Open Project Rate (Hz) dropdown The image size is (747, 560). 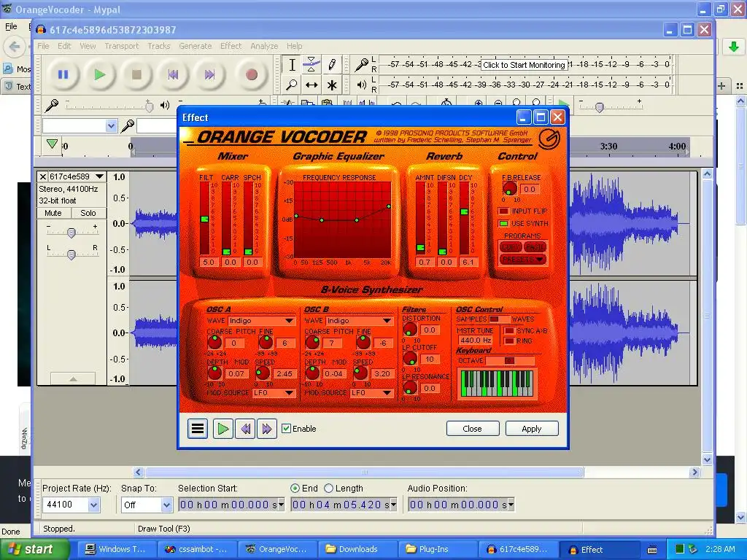click(94, 505)
